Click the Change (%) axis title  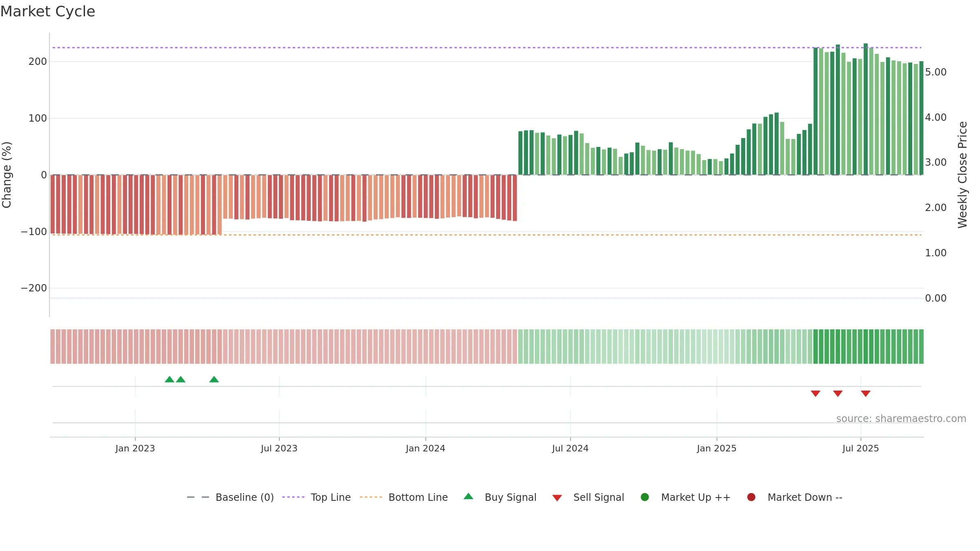[7, 175]
